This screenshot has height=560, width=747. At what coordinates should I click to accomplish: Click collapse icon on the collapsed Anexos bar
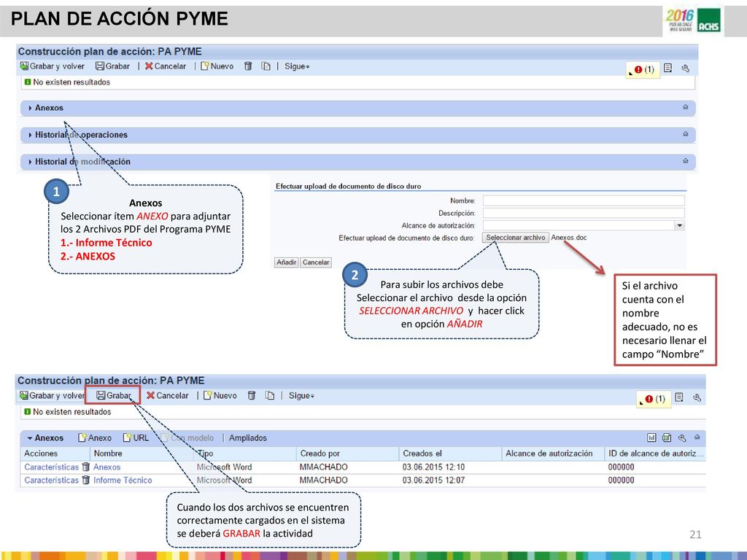(x=685, y=107)
